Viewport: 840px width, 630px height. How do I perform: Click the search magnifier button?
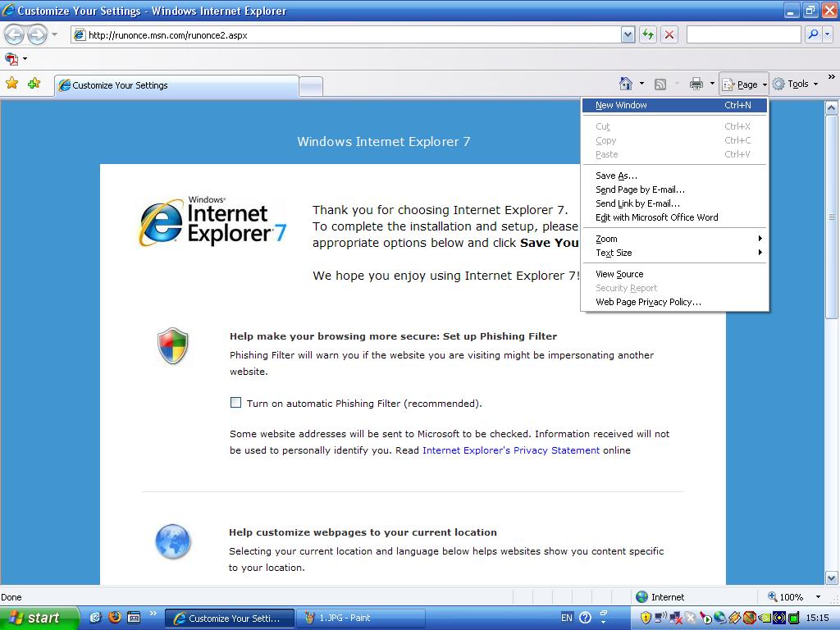click(x=813, y=34)
